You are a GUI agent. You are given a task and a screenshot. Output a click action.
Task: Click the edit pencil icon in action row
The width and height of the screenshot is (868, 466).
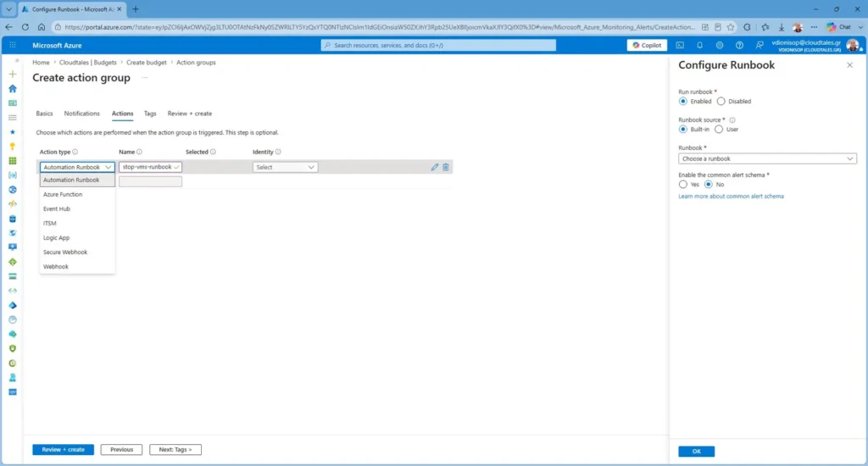pyautogui.click(x=435, y=167)
